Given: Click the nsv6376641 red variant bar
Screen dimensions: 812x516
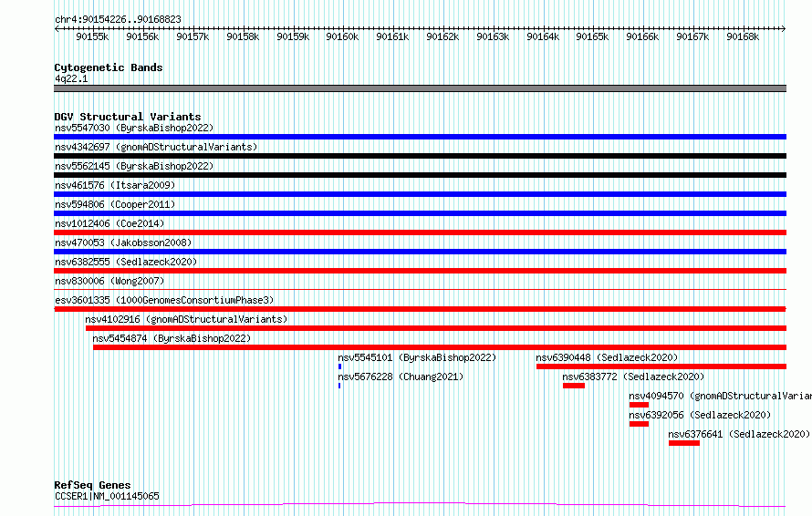Looking at the screenshot, I should pyautogui.click(x=684, y=443).
